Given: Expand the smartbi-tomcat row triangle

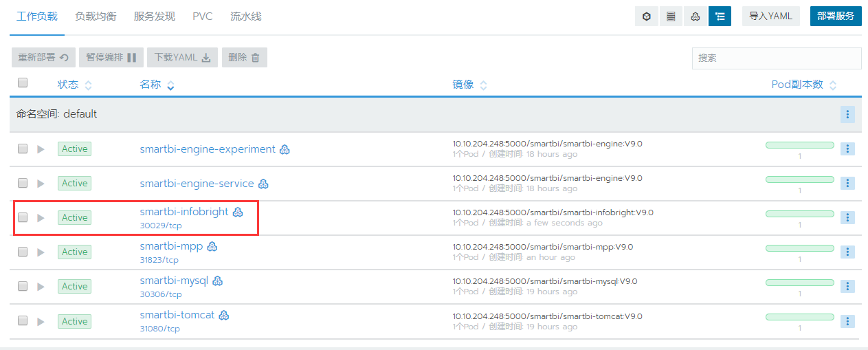Looking at the screenshot, I should pos(41,321).
